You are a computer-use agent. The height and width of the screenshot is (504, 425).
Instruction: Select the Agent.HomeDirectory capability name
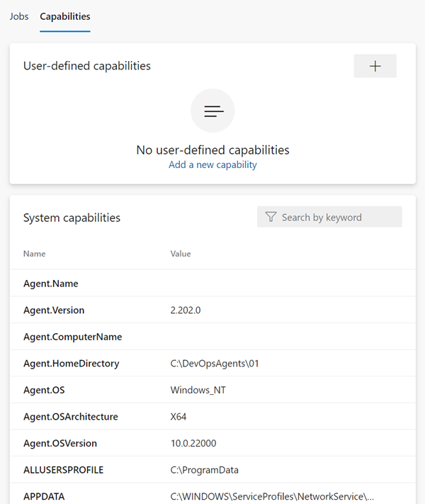pyautogui.click(x=71, y=364)
